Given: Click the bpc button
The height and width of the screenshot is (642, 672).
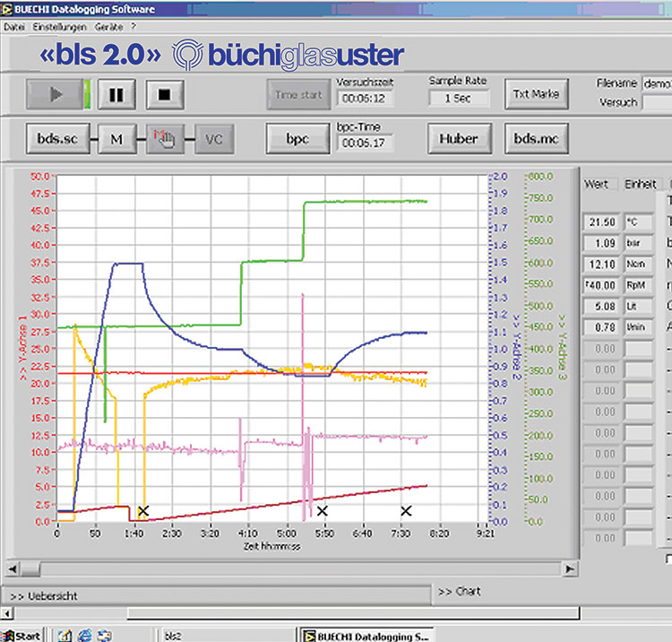Looking at the screenshot, I should [297, 138].
